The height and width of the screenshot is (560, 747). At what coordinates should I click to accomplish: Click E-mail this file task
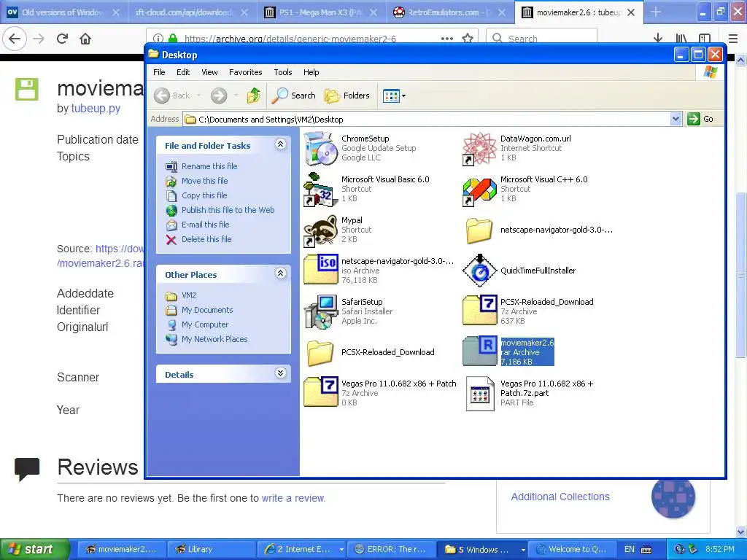pos(205,225)
